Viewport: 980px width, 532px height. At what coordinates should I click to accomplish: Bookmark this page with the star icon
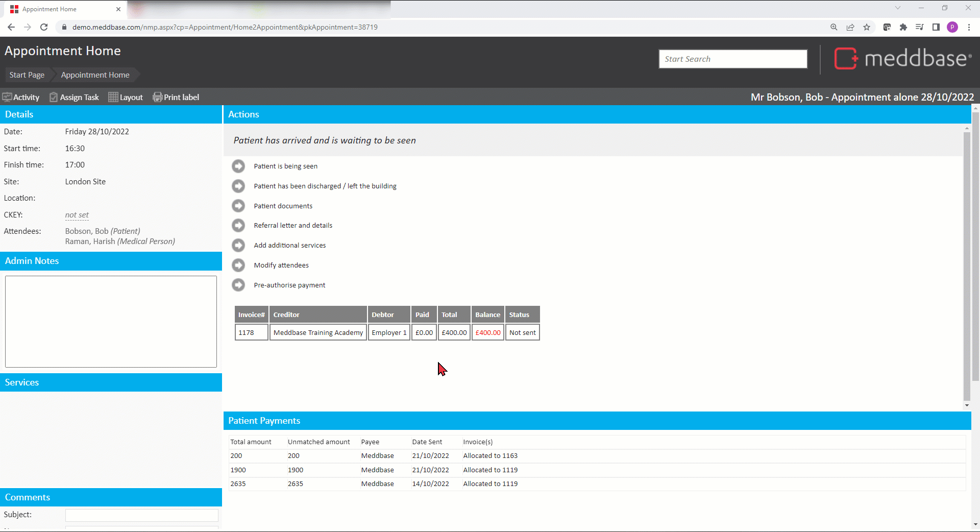coord(867,27)
